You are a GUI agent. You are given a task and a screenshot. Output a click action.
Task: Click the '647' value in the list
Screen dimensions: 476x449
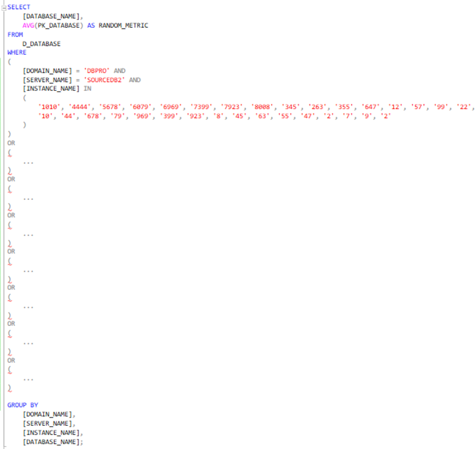[x=371, y=107]
